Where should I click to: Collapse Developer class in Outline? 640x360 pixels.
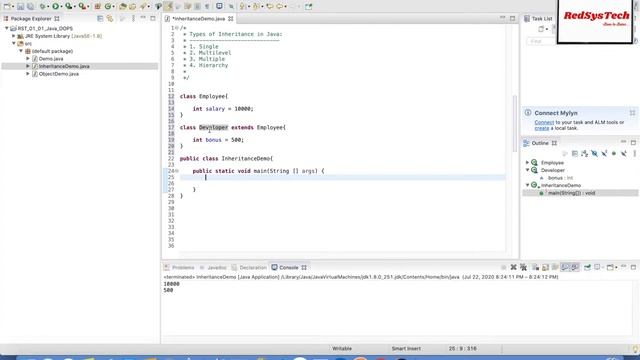pos(527,170)
